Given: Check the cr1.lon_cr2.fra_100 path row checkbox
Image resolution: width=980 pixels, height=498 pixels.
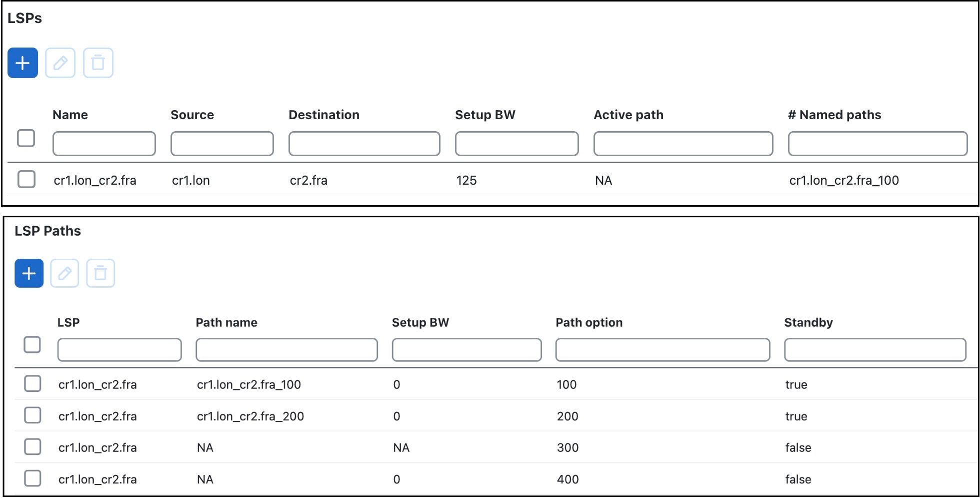Looking at the screenshot, I should [32, 384].
